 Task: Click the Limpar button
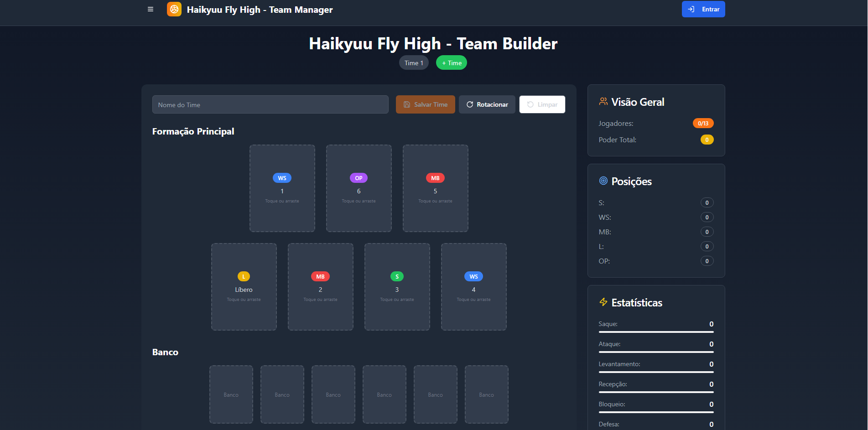(x=542, y=104)
